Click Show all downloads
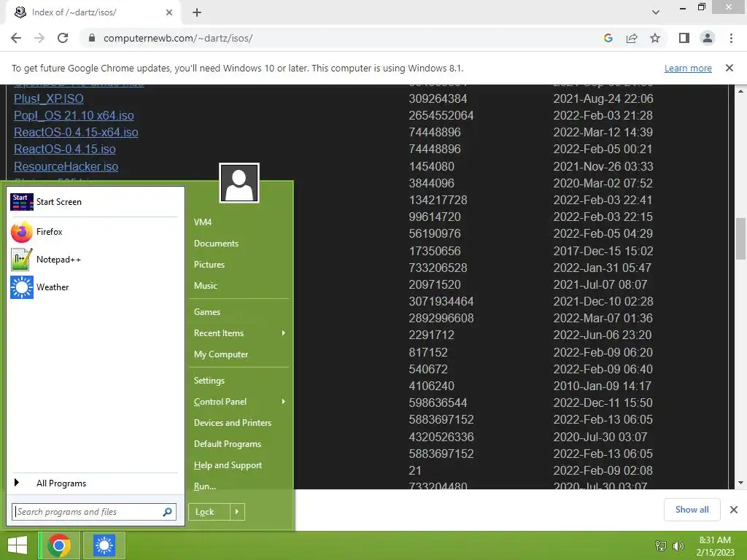 [x=692, y=510]
